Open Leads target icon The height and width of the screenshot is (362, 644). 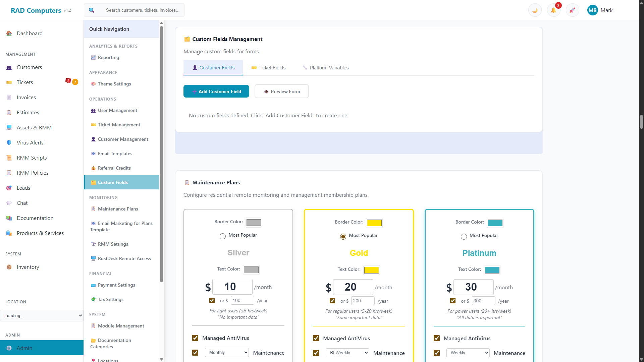click(9, 188)
